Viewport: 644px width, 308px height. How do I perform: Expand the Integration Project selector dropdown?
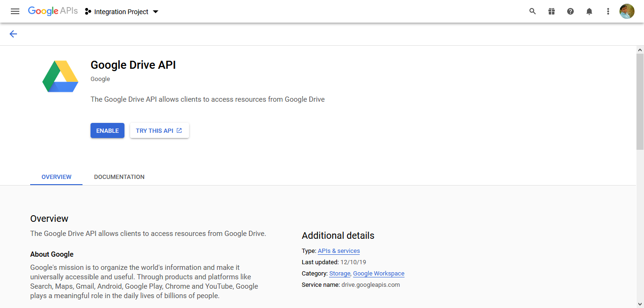pyautogui.click(x=122, y=12)
